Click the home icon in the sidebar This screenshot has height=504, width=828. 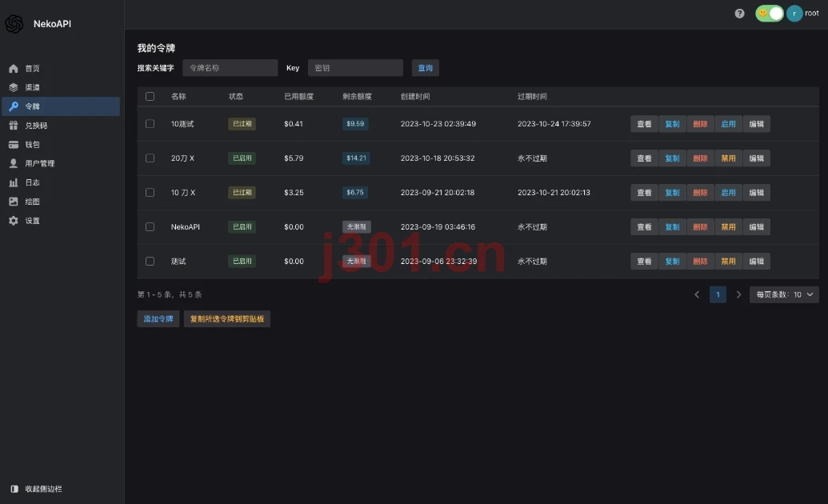coord(14,69)
